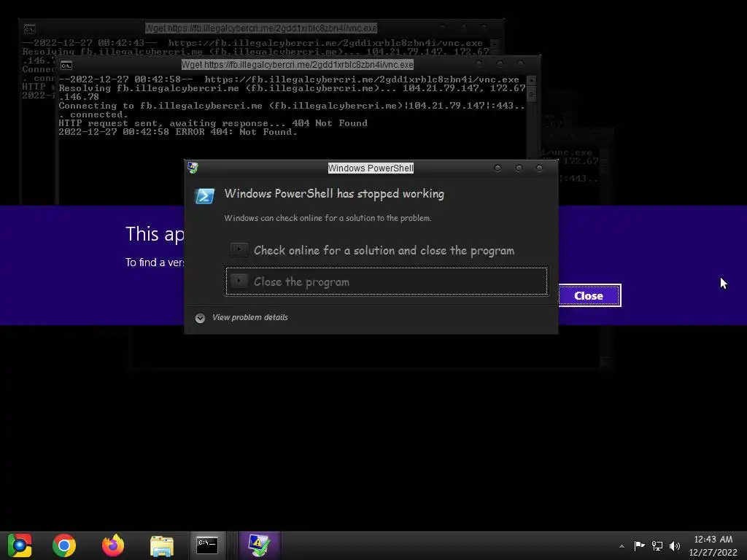Open the cmd icon of the rear Wget window
The height and width of the screenshot is (560, 747).
pos(29,29)
